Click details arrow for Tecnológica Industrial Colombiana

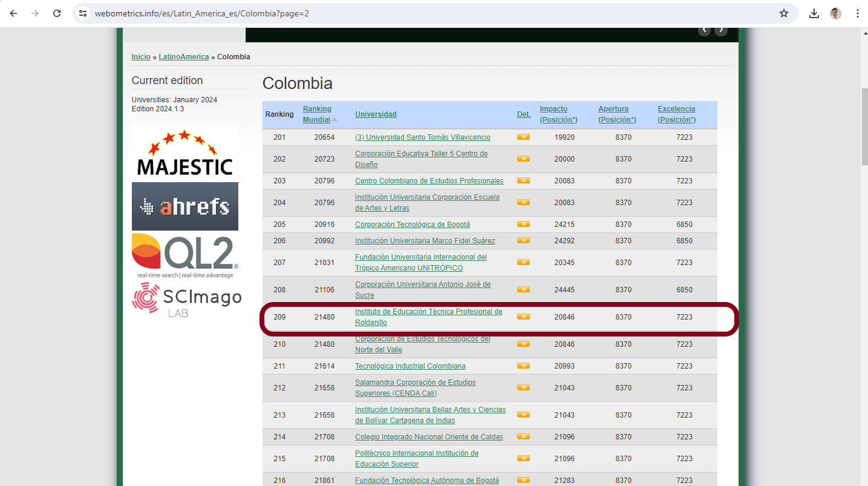point(523,366)
